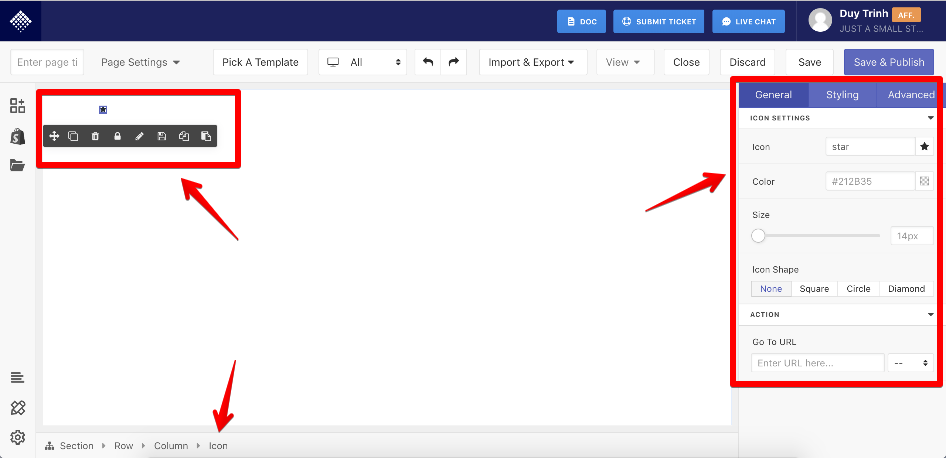Viewport: 946px width, 458px height.
Task: Click the app logo in header
Action: coord(21,21)
